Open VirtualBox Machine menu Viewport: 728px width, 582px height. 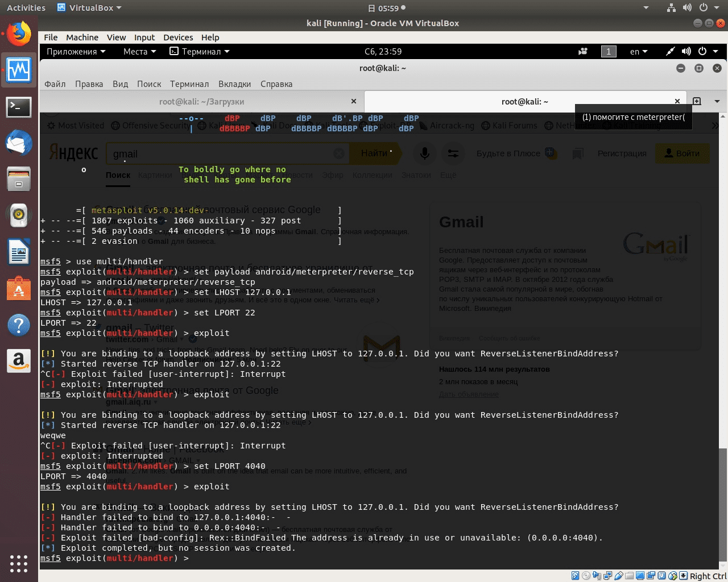82,37
